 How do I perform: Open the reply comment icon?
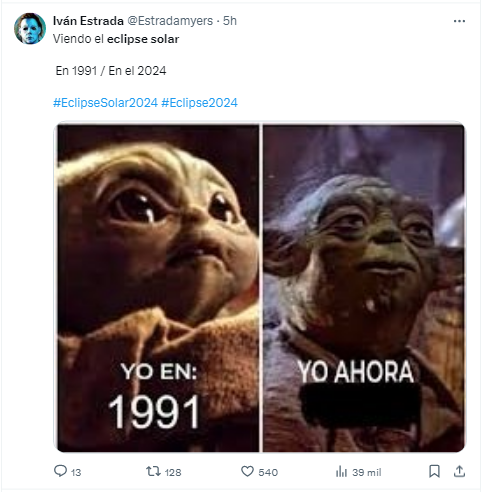coord(60,471)
